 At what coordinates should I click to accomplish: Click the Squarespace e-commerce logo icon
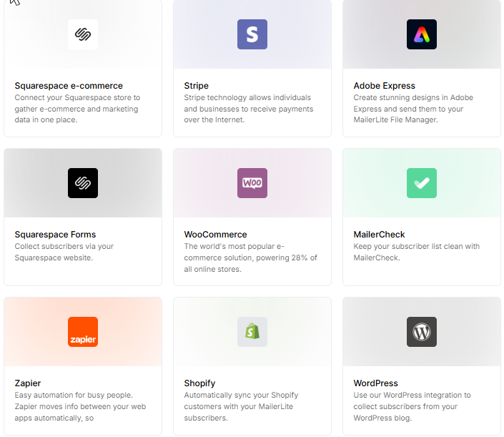83,34
